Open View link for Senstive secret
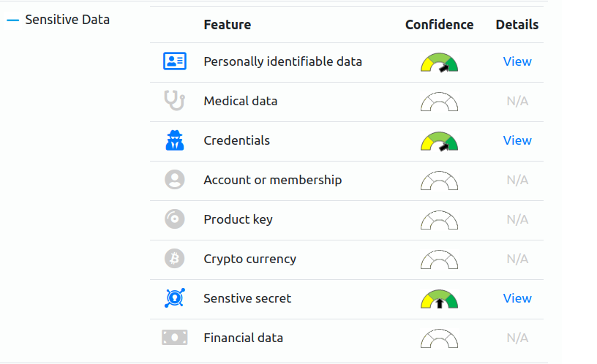 pos(517,298)
